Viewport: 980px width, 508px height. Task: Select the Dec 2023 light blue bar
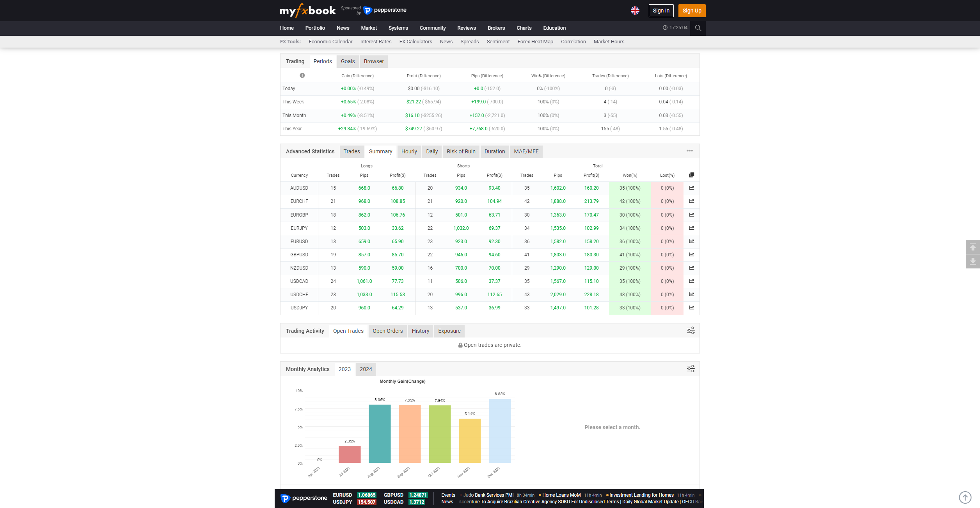[500, 431]
